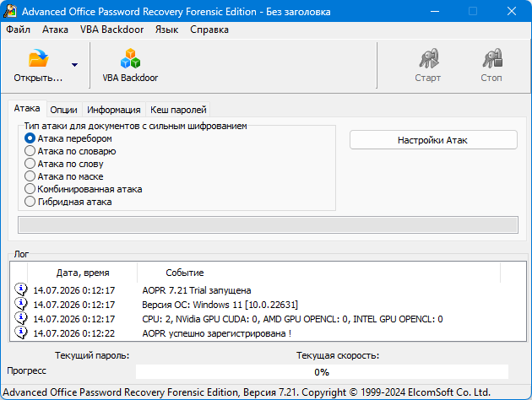The width and height of the screenshot is (532, 400).
Task: Select the Гибридная атака option
Action: (x=68, y=202)
